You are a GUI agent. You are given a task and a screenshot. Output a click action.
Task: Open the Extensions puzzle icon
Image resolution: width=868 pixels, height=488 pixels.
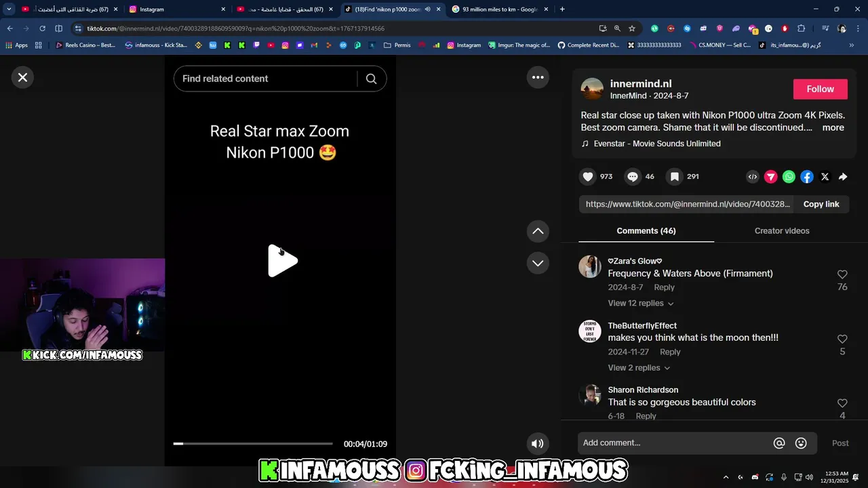[802, 28]
